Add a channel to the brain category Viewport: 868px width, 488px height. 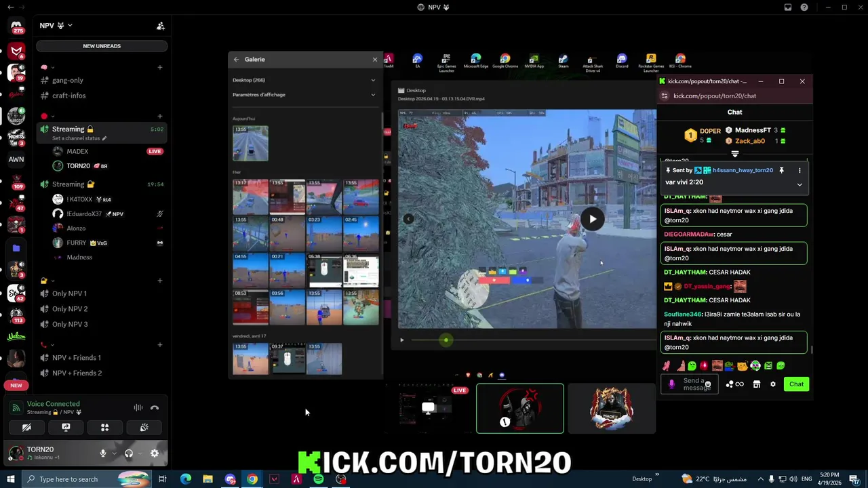(x=160, y=67)
